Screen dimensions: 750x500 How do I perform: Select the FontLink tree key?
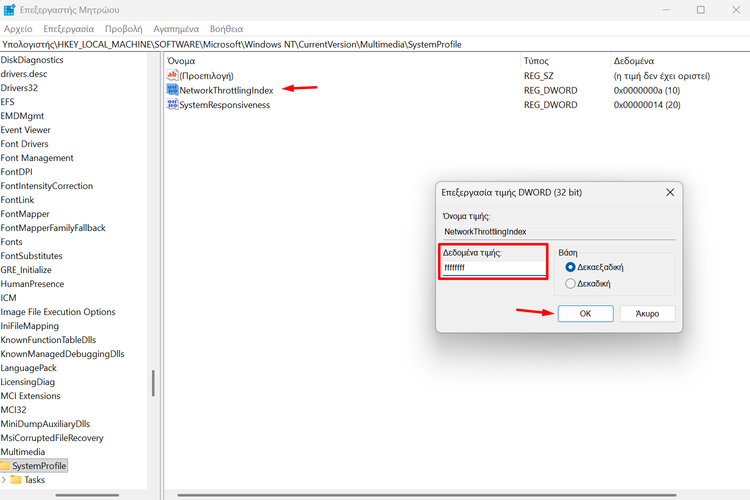(x=17, y=200)
